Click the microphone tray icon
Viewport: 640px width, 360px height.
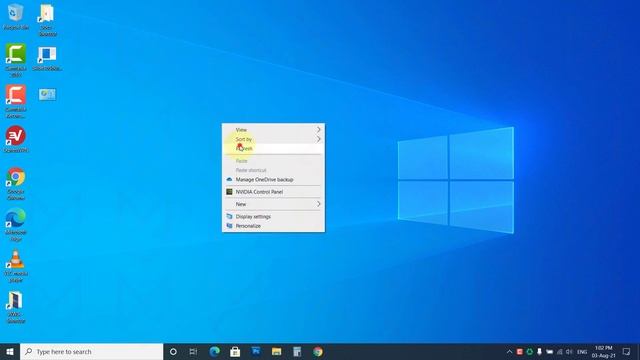(539, 351)
